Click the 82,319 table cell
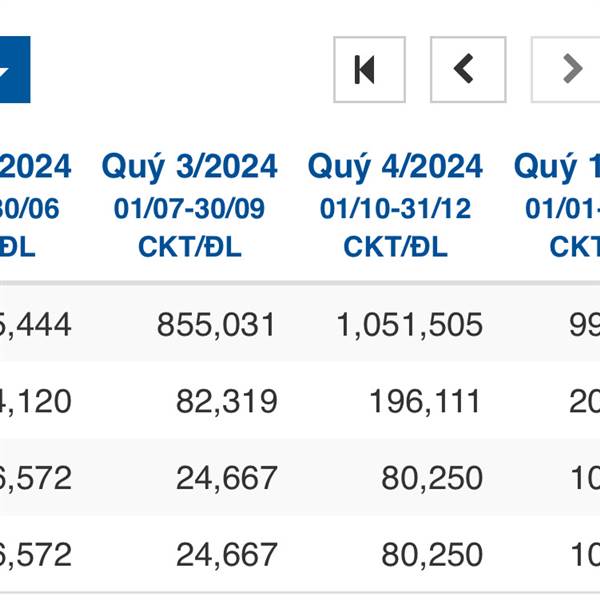This screenshot has width=600, height=600. coord(227,401)
